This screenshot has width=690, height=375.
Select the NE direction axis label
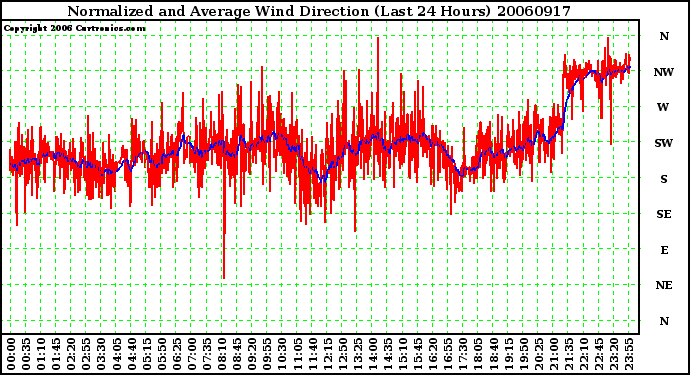664,286
